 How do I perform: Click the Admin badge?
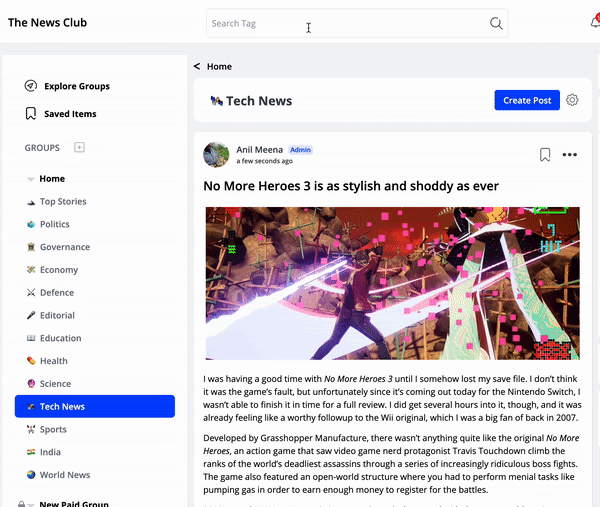300,150
